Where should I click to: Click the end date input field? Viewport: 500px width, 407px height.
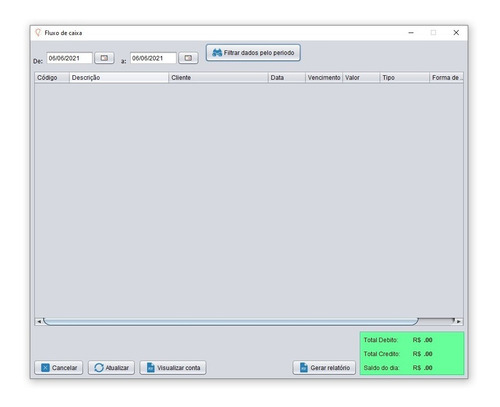[153, 58]
